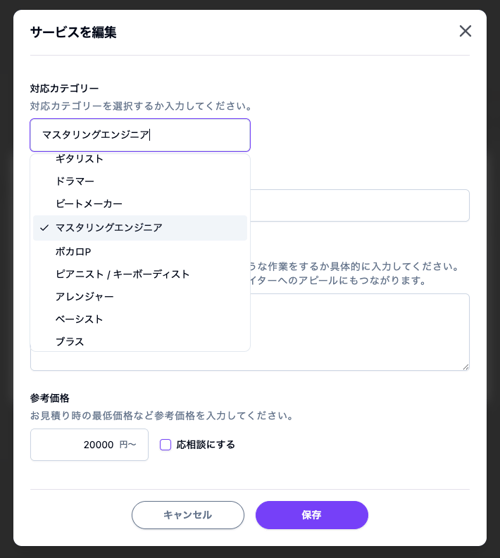Grab the textarea resize handle corner

tap(466, 367)
